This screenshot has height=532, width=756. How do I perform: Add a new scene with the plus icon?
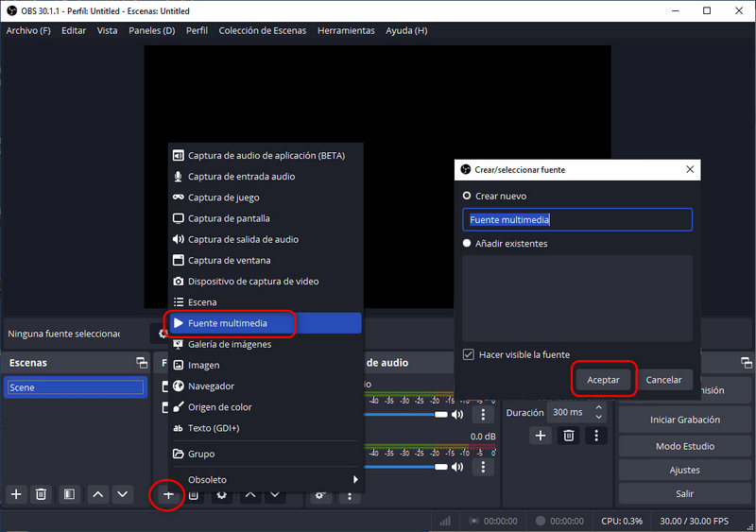point(16,494)
